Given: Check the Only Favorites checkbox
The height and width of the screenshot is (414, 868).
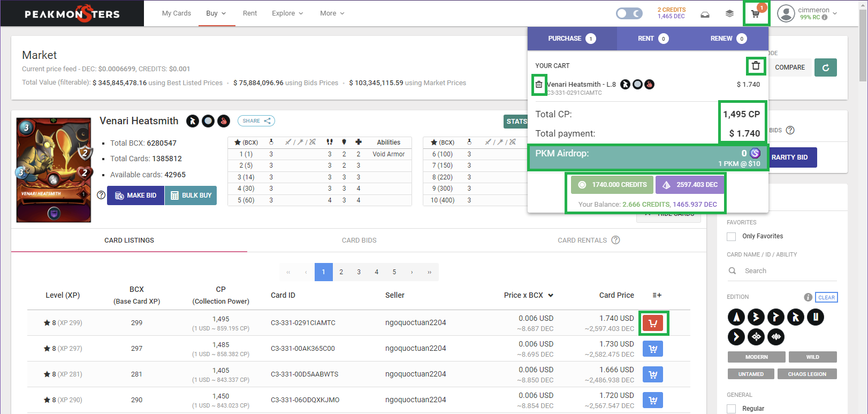Looking at the screenshot, I should click(732, 236).
